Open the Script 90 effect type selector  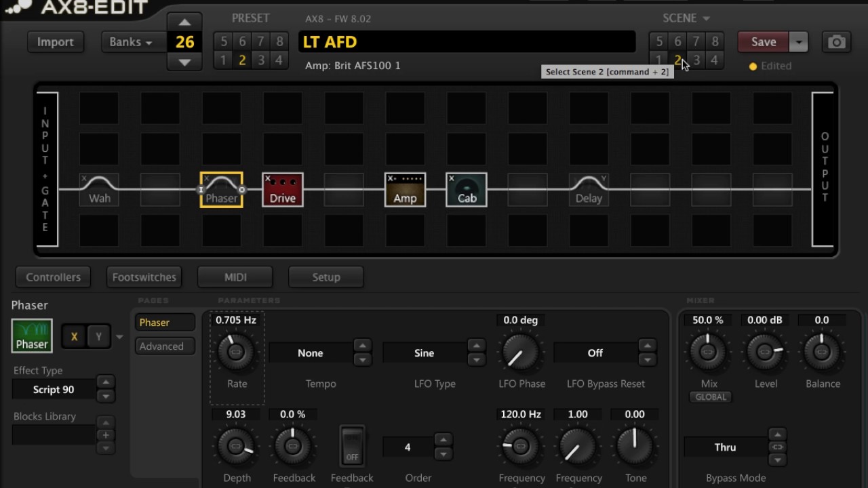54,390
